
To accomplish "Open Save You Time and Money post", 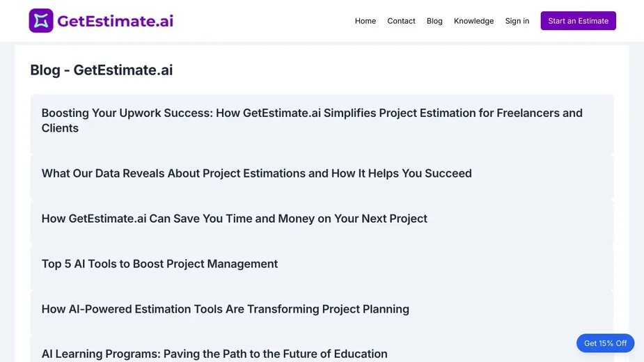I will pos(234,219).
